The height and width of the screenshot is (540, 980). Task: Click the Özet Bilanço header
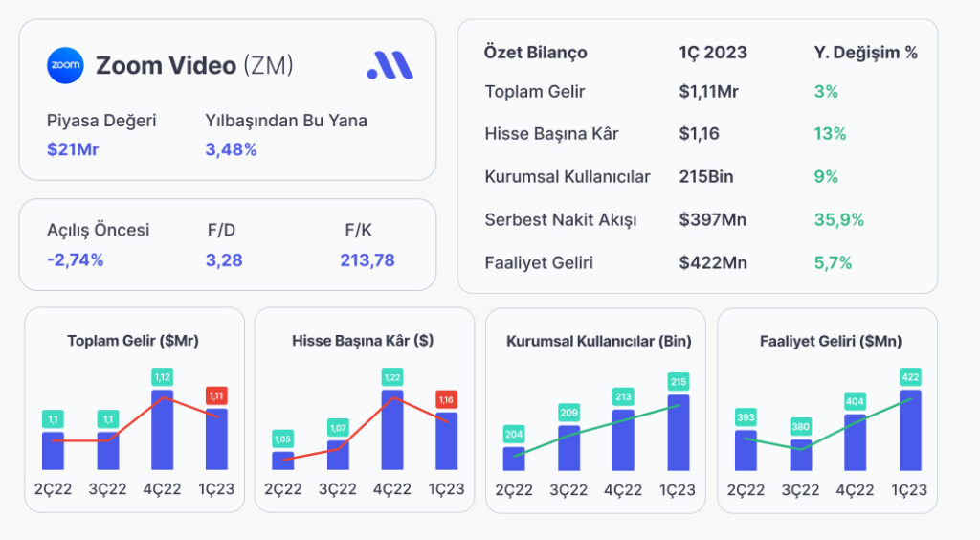[536, 53]
